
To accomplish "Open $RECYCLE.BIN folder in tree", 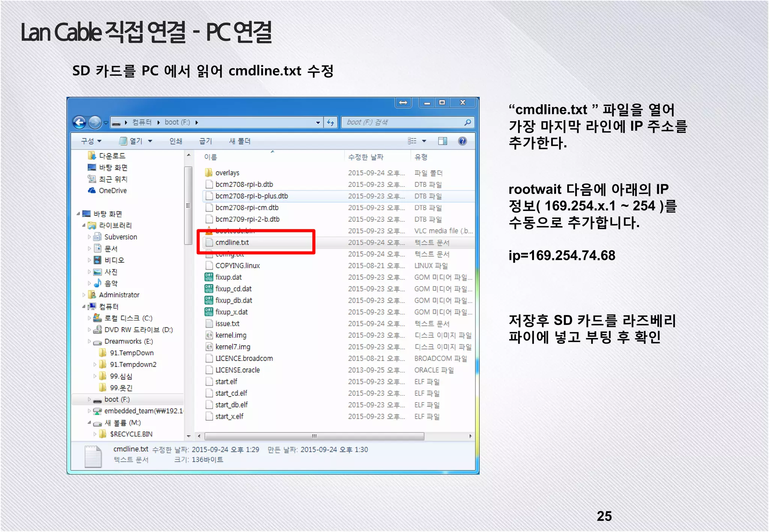I will 131,434.
